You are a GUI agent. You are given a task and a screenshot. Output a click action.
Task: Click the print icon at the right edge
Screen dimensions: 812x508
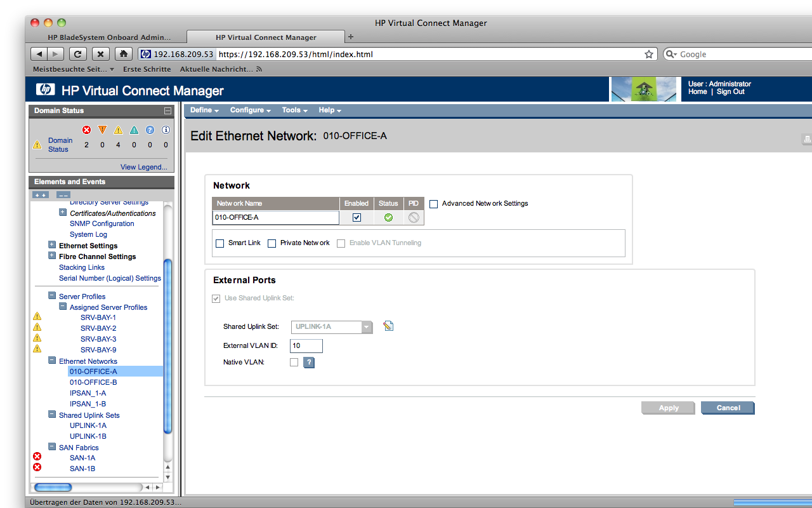click(807, 138)
